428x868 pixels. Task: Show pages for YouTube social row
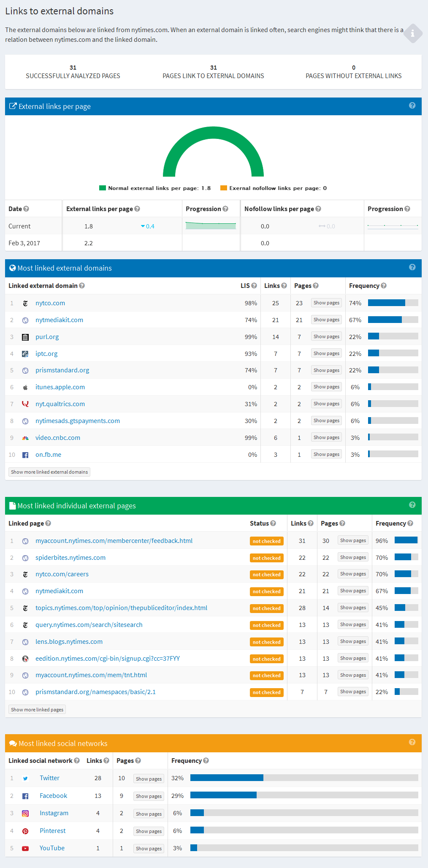149,849
